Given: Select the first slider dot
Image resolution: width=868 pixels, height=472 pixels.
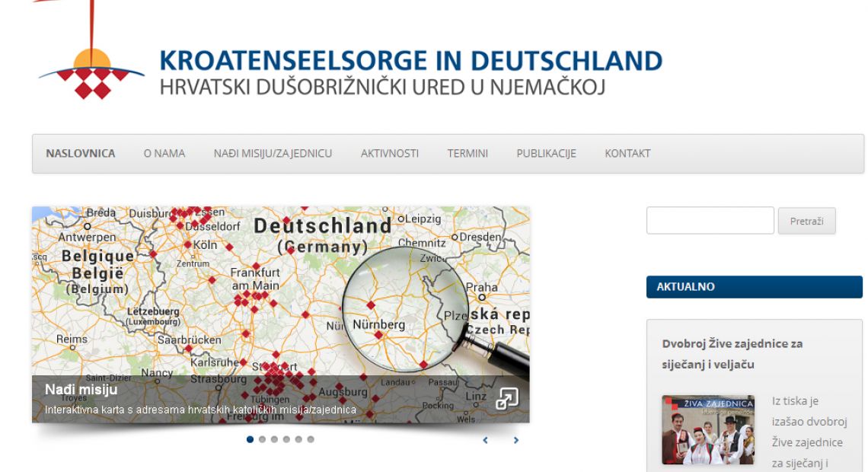Looking at the screenshot, I should point(251,439).
